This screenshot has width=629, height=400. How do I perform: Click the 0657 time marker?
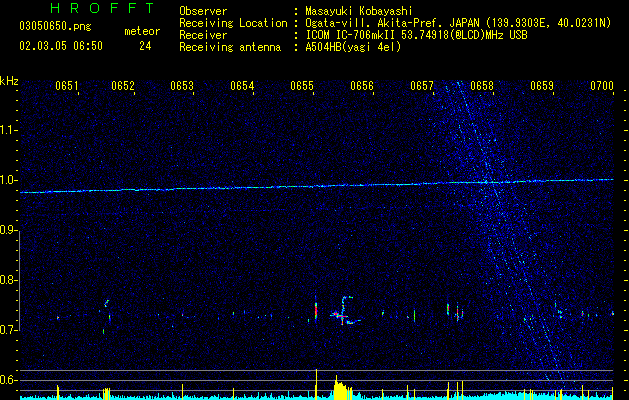click(422, 86)
